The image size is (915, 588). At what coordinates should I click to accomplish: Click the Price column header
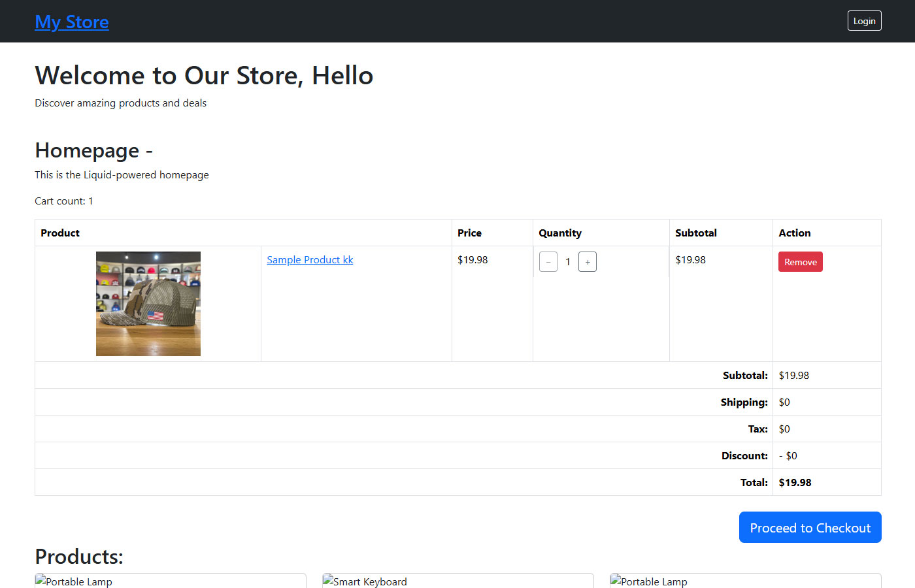click(469, 233)
